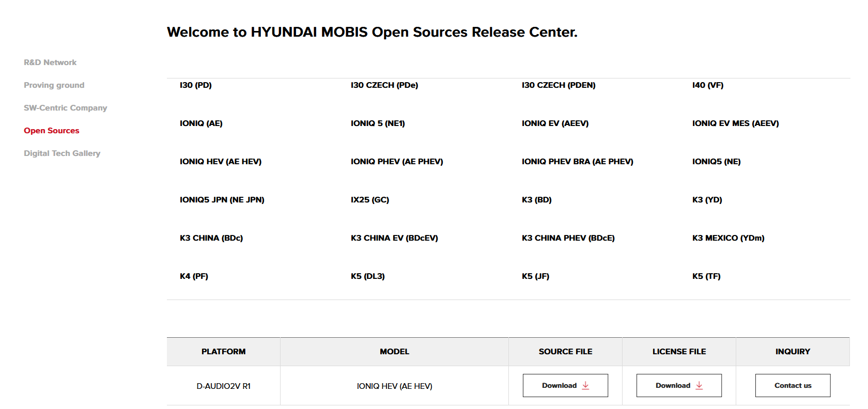The height and width of the screenshot is (409, 868).
Task: Pick the IONIQ EV MES (AEEV) model
Action: click(735, 123)
